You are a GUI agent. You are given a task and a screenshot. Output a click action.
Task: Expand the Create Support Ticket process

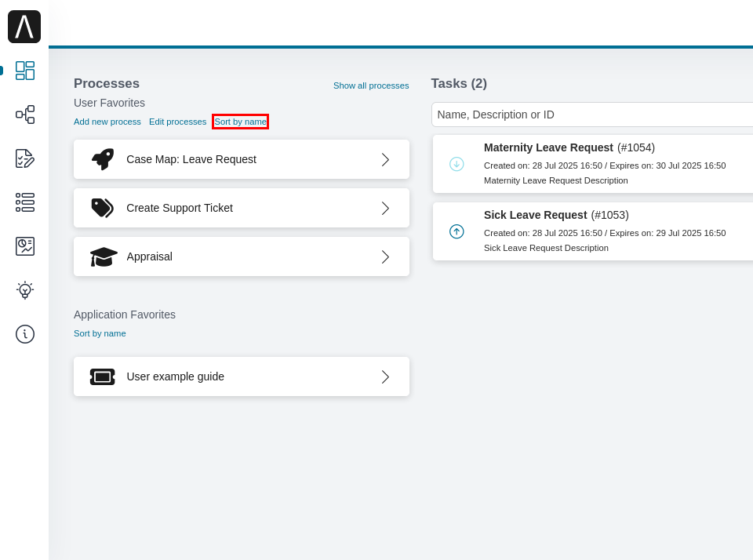pyautogui.click(x=385, y=208)
